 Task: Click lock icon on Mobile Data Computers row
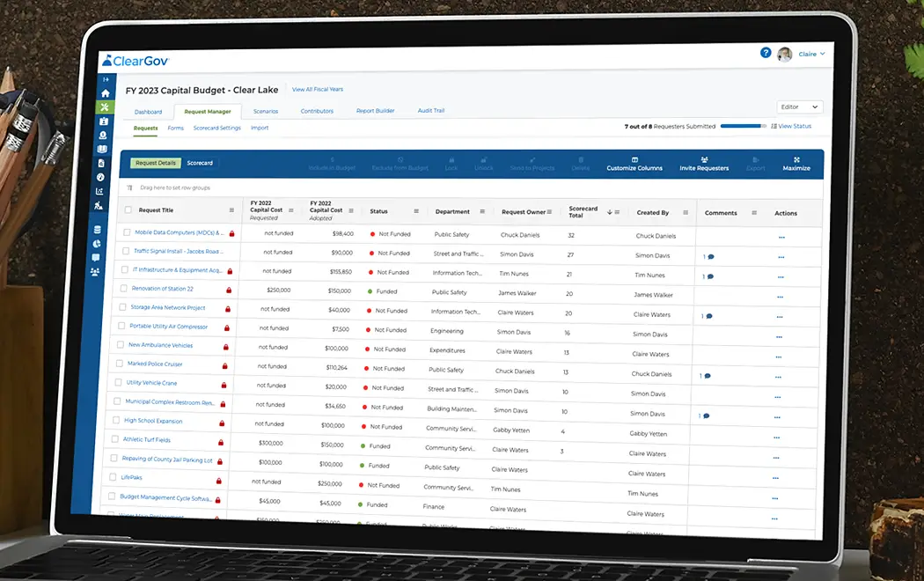pyautogui.click(x=231, y=234)
